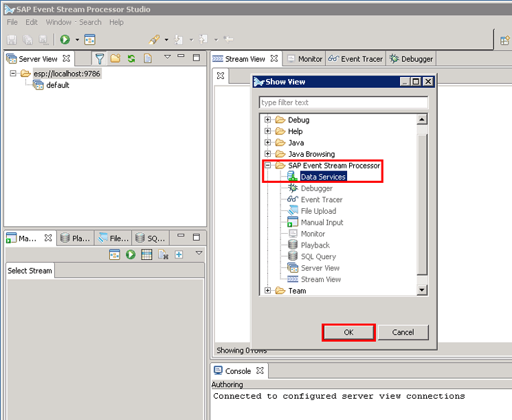This screenshot has height=420, width=512.
Task: Click the type filter text field
Action: tap(343, 102)
